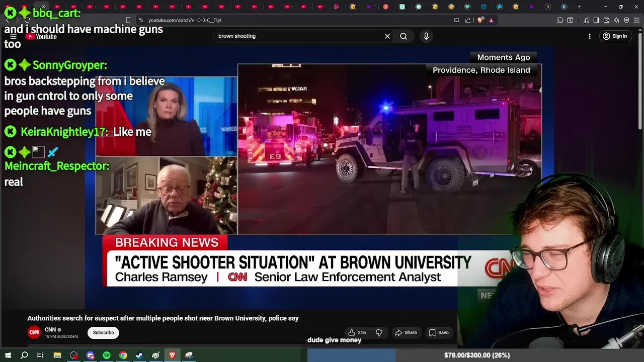The width and height of the screenshot is (644, 362).
Task: Reload the page with refresh icon
Action: coord(27,20)
